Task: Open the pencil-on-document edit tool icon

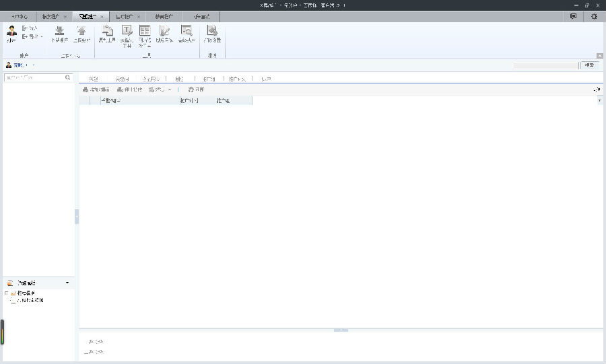Action: pyautogui.click(x=165, y=30)
